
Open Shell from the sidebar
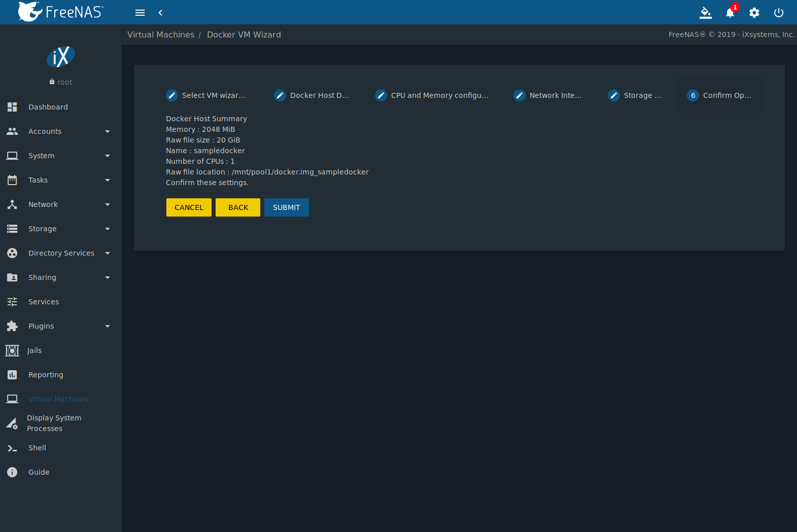tap(37, 448)
